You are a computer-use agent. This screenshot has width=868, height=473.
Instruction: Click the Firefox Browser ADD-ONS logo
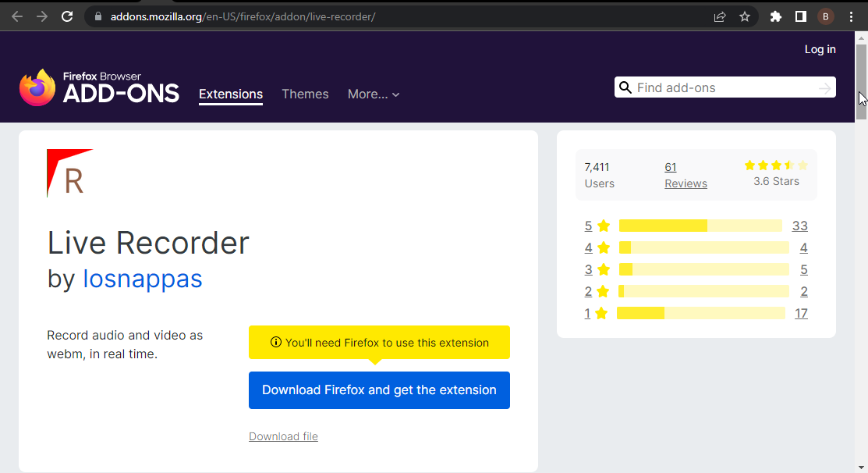99,87
